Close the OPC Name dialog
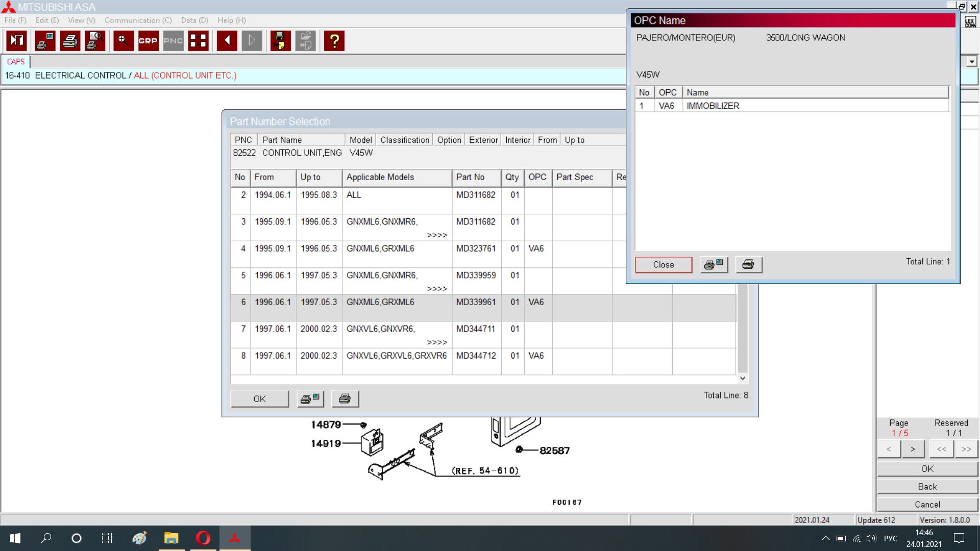 pos(663,265)
